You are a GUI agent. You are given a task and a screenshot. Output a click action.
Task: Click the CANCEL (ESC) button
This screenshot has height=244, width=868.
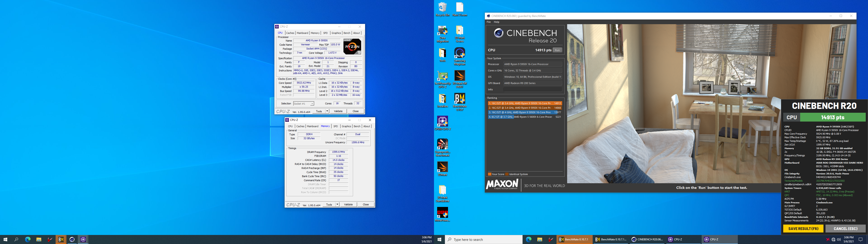[x=845, y=228]
